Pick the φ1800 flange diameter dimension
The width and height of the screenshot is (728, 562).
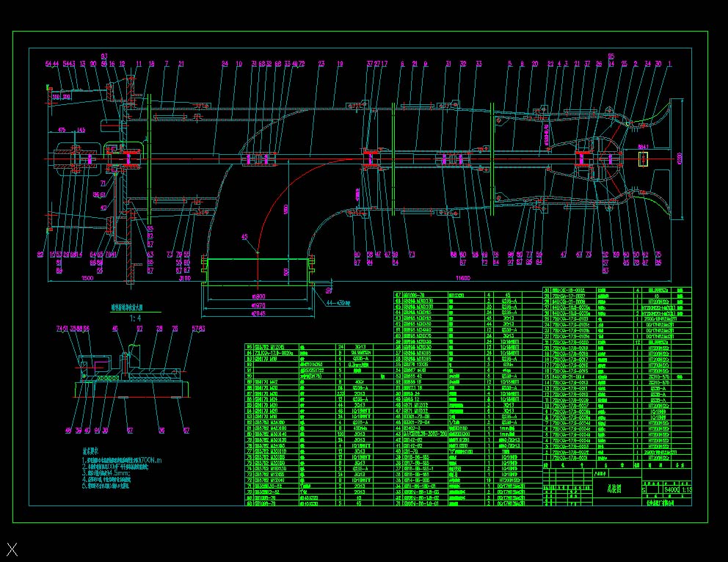coord(258,296)
